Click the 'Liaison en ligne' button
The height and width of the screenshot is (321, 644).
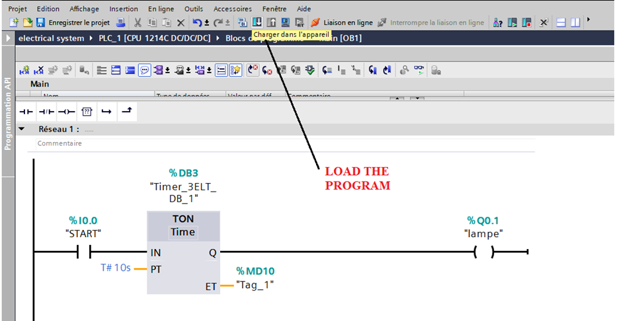342,22
